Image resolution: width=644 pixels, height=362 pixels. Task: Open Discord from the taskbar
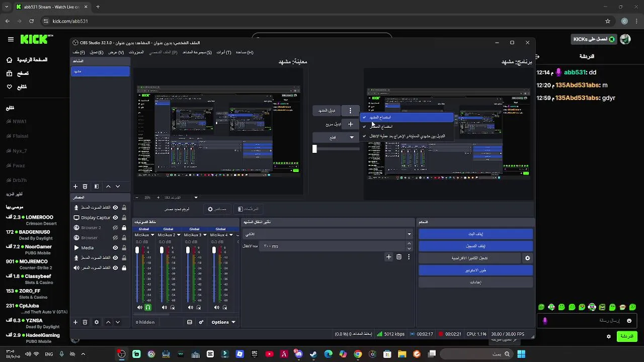click(x=299, y=354)
